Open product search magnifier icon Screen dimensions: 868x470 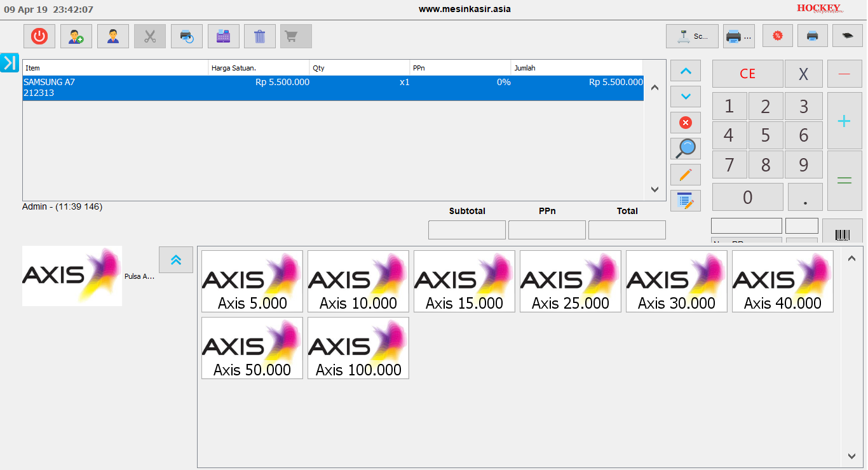tap(686, 149)
